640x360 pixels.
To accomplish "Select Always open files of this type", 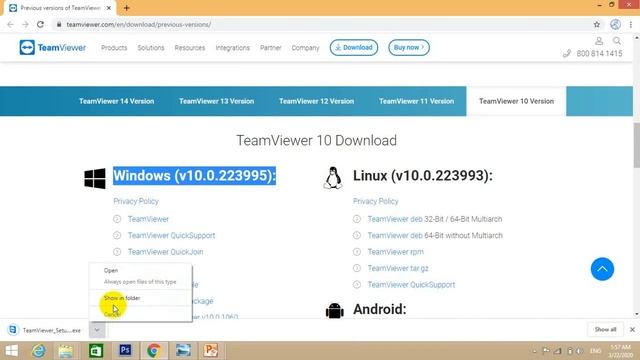I will click(140, 282).
